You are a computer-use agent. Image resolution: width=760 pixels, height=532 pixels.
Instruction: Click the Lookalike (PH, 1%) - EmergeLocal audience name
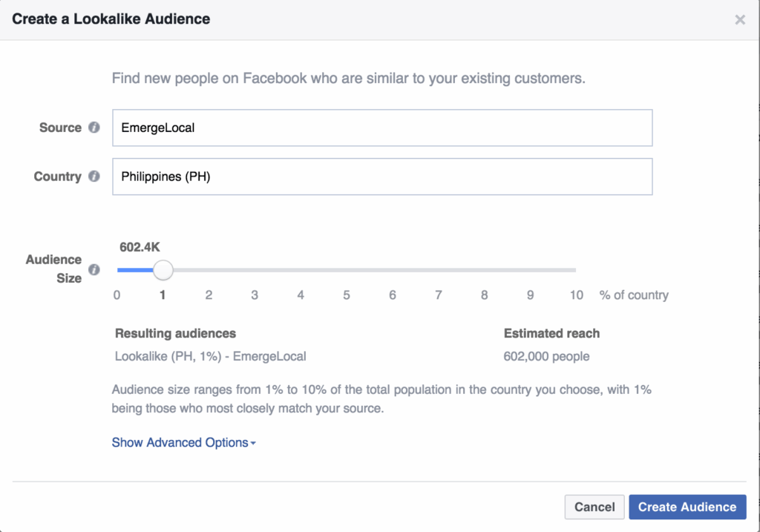pos(211,356)
